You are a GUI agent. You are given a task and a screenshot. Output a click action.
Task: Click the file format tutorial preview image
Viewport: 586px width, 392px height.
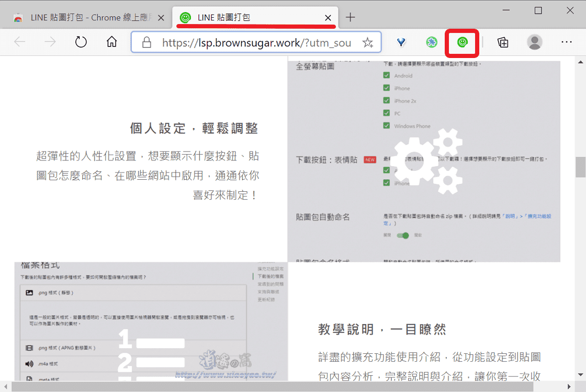pyautogui.click(x=151, y=321)
